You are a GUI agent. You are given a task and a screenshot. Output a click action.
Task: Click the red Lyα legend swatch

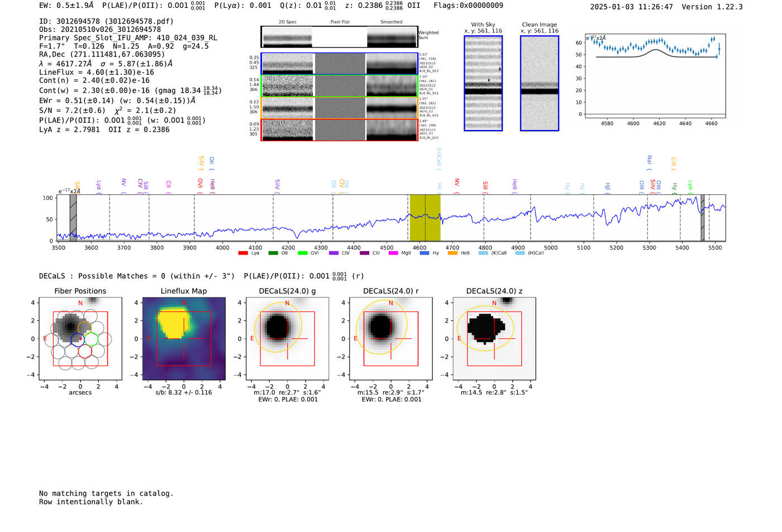(x=243, y=253)
